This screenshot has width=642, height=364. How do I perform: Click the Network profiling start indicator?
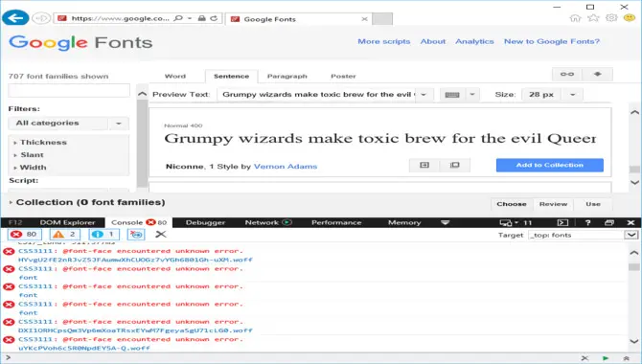(x=287, y=222)
